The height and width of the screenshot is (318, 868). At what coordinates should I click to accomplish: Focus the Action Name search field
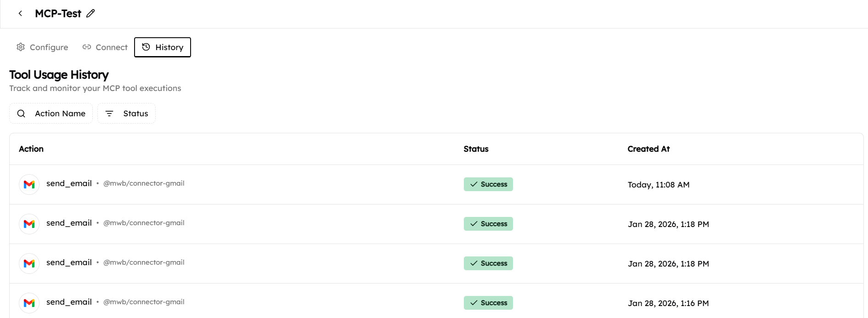pyautogui.click(x=60, y=114)
